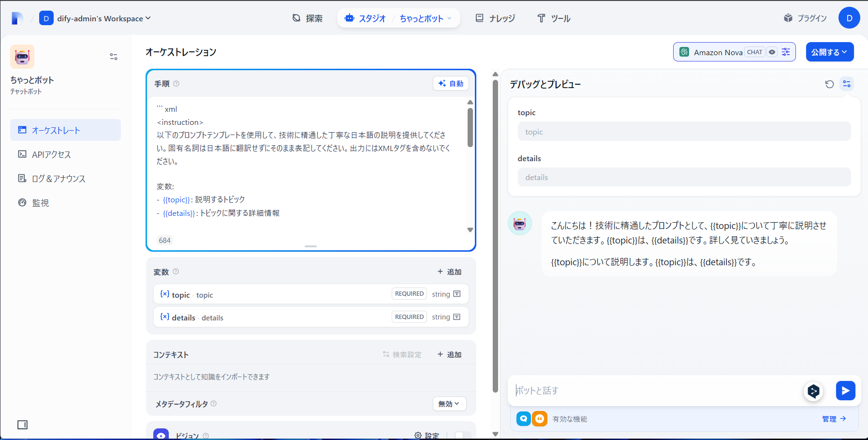Click 自動 auto-generate prompt button
This screenshot has width=868, height=440.
point(451,83)
